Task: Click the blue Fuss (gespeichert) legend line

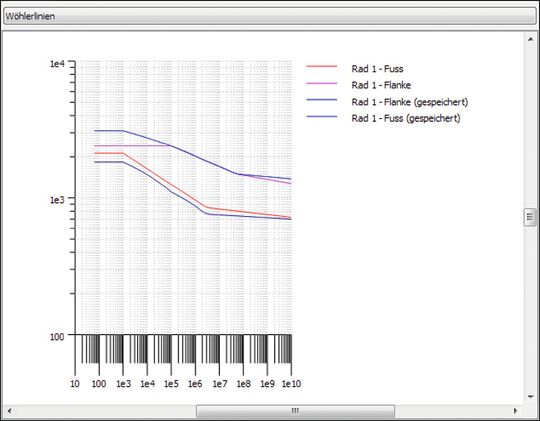Action: pos(322,116)
